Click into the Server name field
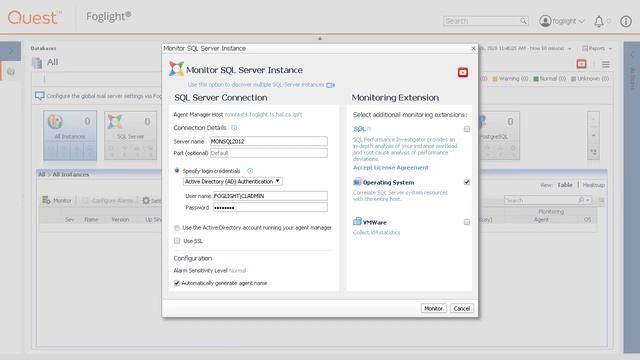640x360 pixels. 269,141
